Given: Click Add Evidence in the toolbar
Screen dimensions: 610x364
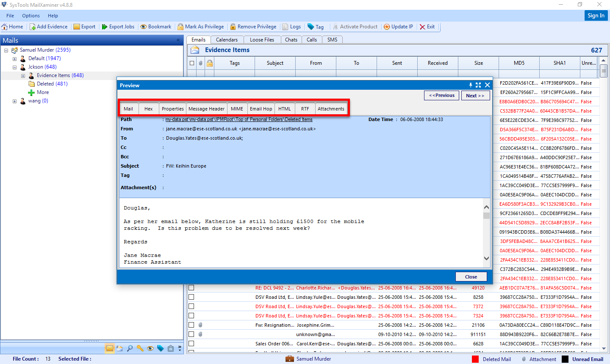Looking at the screenshot, I should click(x=48, y=27).
